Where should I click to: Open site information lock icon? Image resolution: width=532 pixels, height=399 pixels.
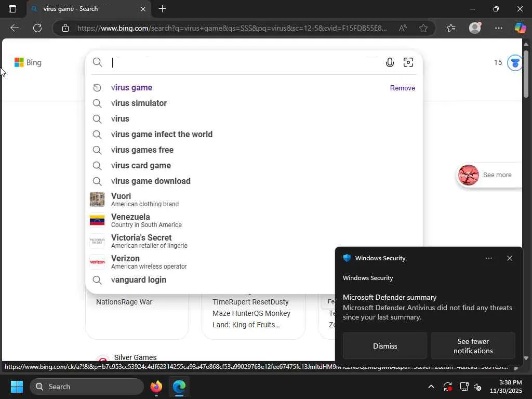pos(65,28)
